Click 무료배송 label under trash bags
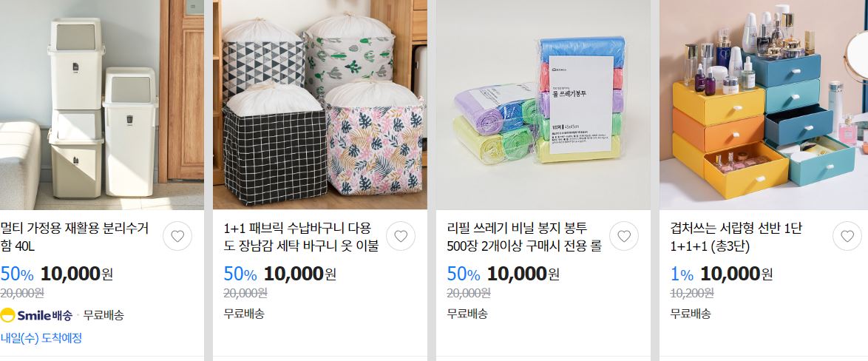Viewport: 868px width, 361px height. [x=467, y=314]
